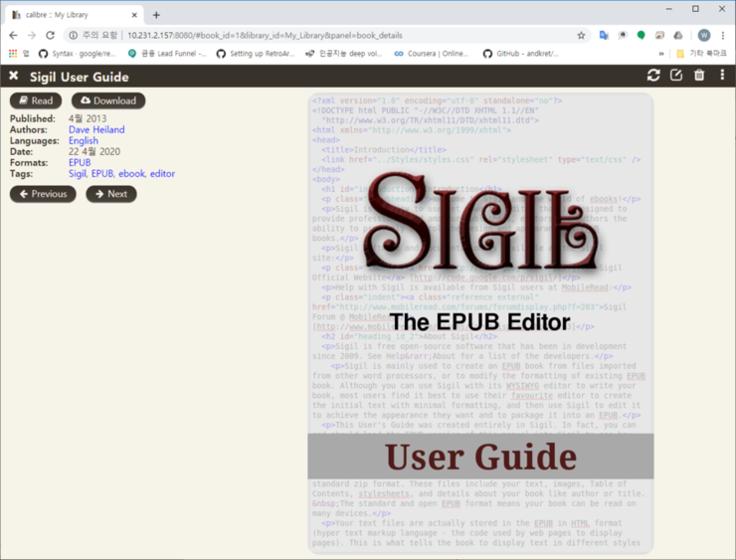Click the published date 4월 2013

[x=88, y=118]
